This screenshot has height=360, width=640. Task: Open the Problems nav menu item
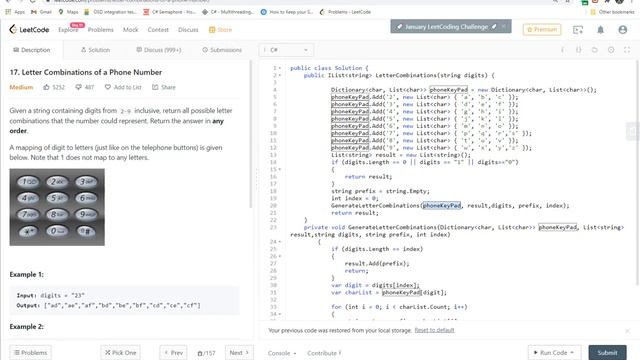(100, 30)
